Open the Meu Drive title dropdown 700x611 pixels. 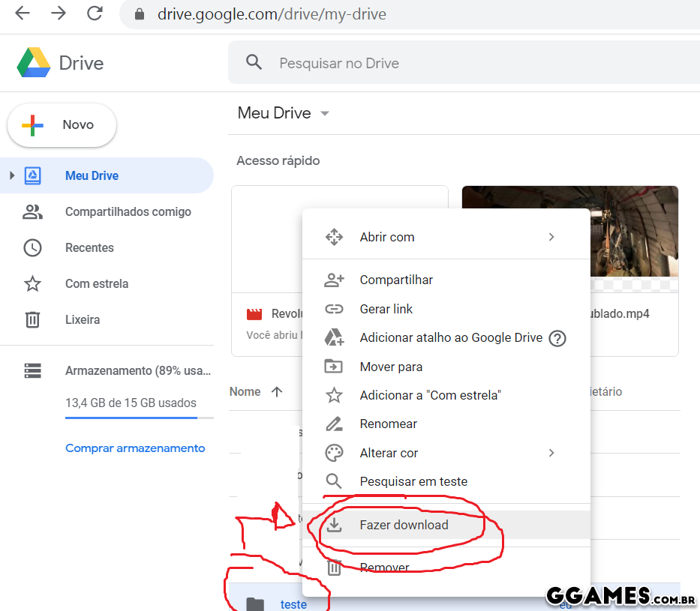(x=325, y=113)
